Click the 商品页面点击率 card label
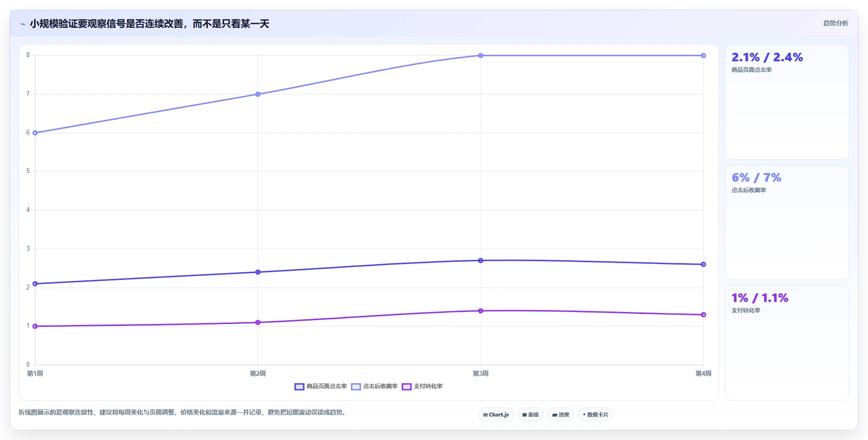 pos(752,70)
